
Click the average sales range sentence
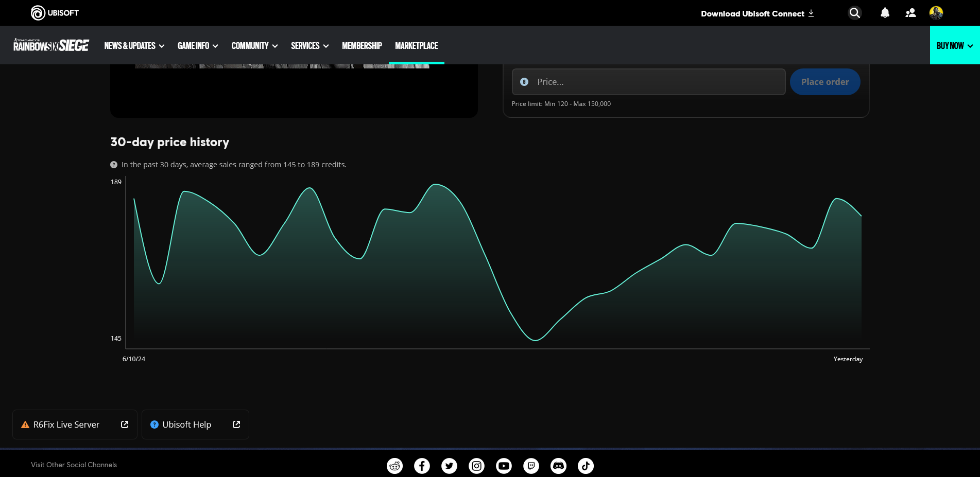coord(234,165)
